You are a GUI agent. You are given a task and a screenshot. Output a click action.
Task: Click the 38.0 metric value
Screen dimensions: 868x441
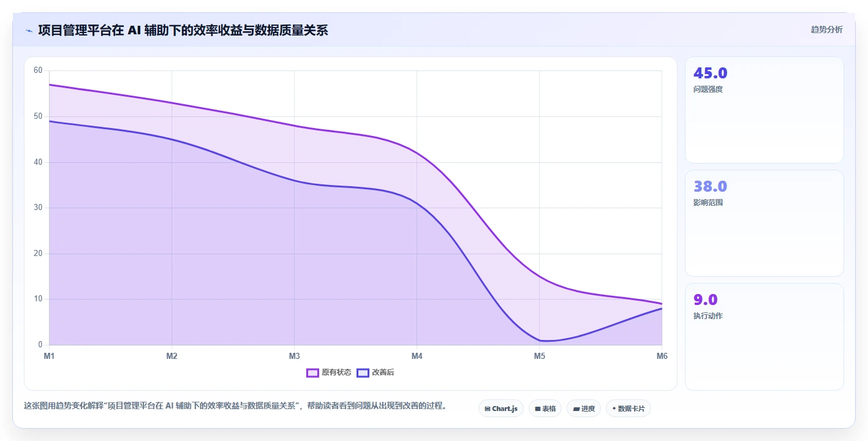(711, 187)
